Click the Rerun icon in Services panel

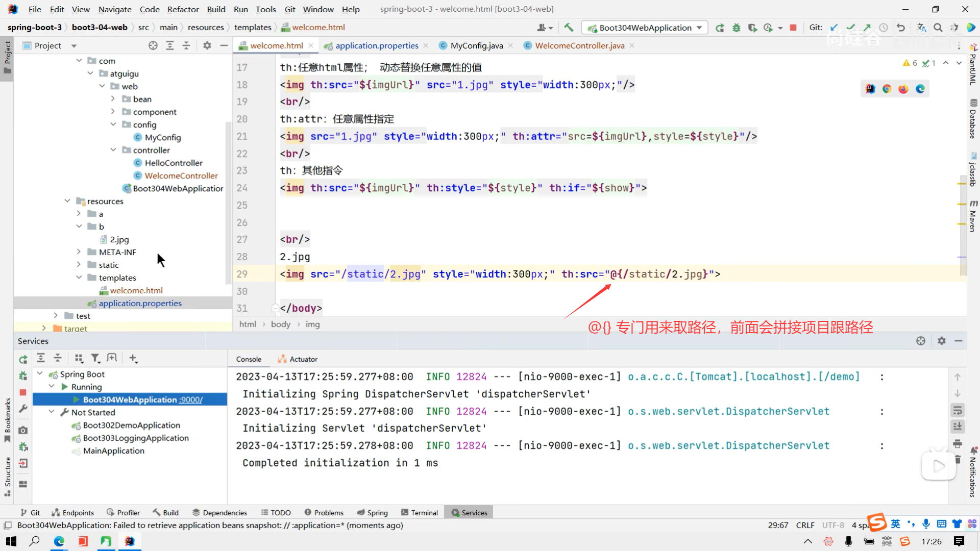click(23, 359)
